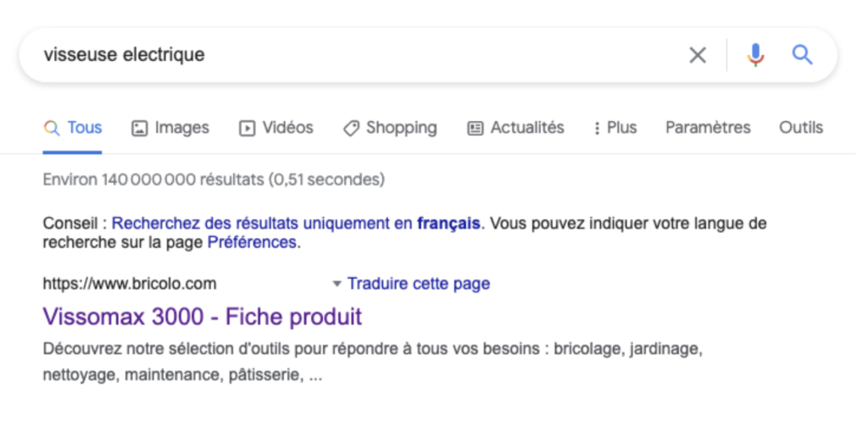Open the Outils search tools
The height and width of the screenshot is (448, 868).
801,128
